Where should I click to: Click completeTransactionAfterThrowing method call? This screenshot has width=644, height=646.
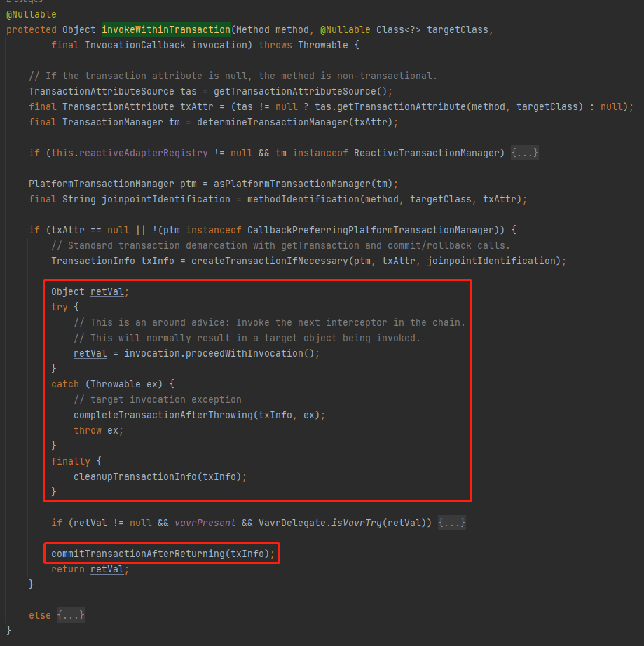pos(163,415)
